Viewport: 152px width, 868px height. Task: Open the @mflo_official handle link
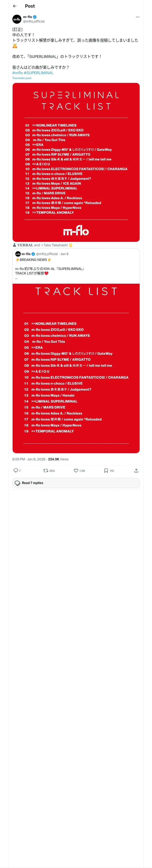click(x=34, y=21)
